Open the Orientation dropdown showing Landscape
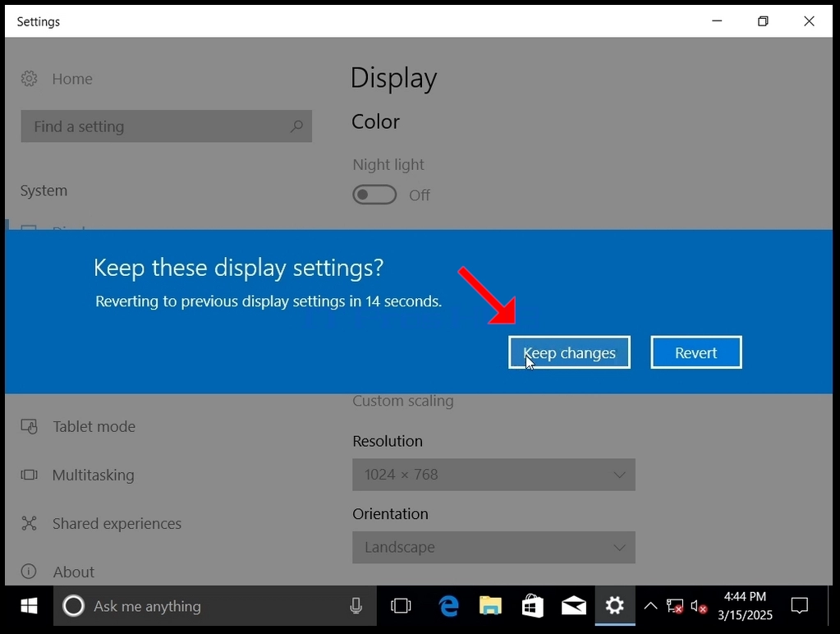This screenshot has width=840, height=634. tap(493, 547)
